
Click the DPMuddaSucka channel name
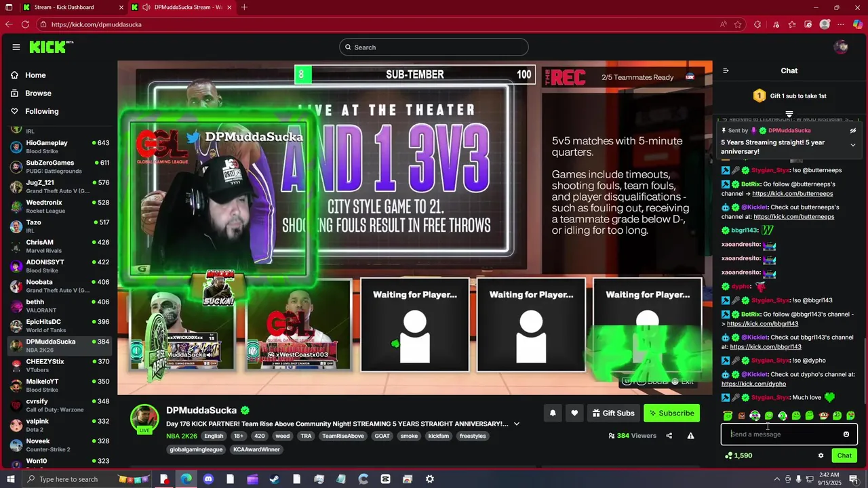(x=201, y=410)
